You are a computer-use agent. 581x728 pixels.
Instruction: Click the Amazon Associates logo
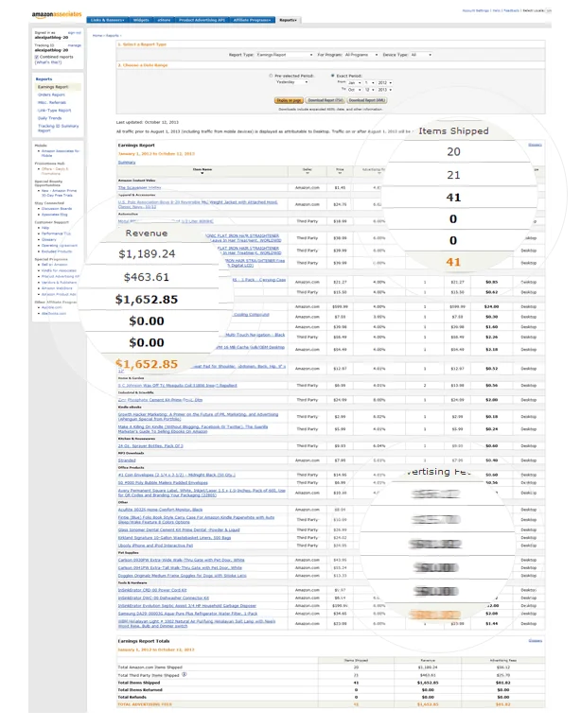tap(57, 14)
